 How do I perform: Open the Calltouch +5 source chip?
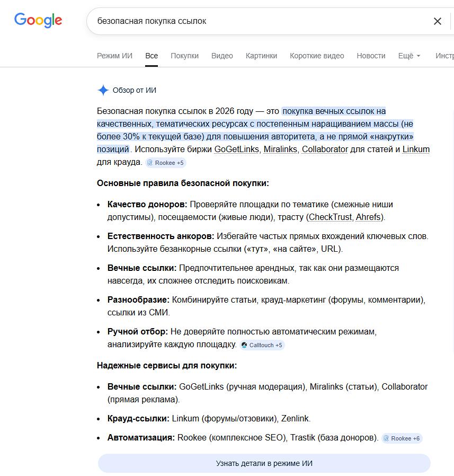pos(262,345)
